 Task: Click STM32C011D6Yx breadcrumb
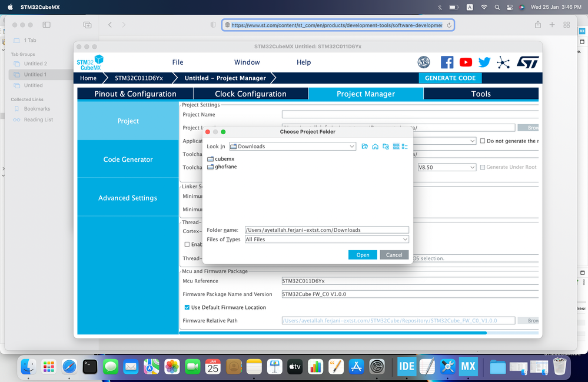coord(139,78)
